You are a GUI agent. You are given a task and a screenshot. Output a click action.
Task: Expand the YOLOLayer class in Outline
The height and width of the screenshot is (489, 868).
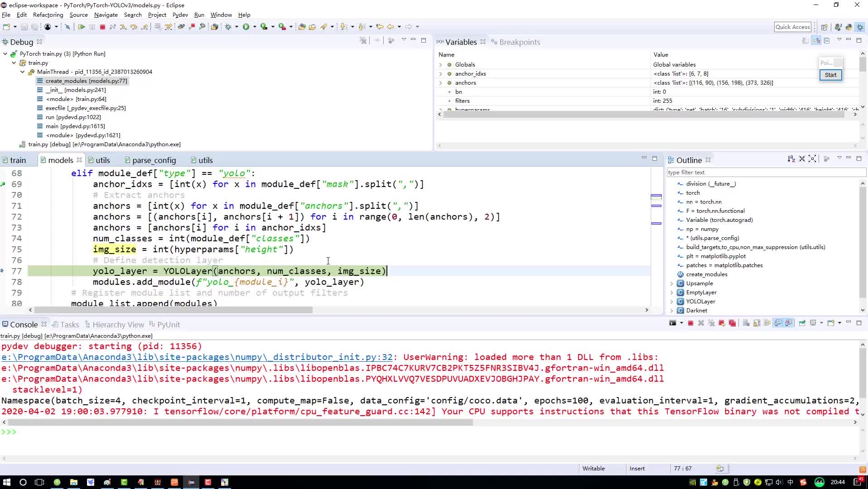(x=672, y=302)
